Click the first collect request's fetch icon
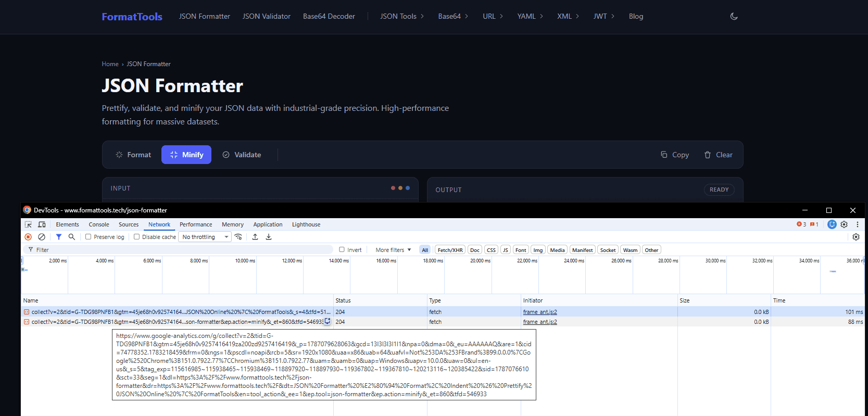 tap(26, 312)
